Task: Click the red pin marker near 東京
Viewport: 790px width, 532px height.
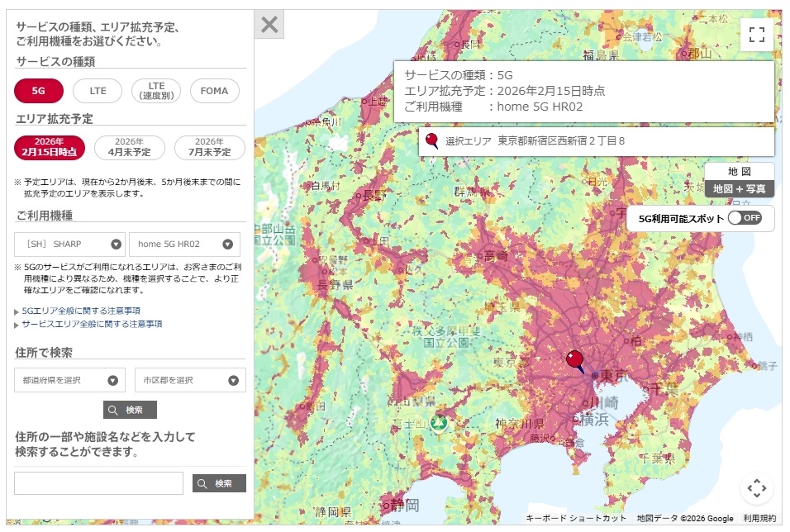Action: click(x=573, y=357)
